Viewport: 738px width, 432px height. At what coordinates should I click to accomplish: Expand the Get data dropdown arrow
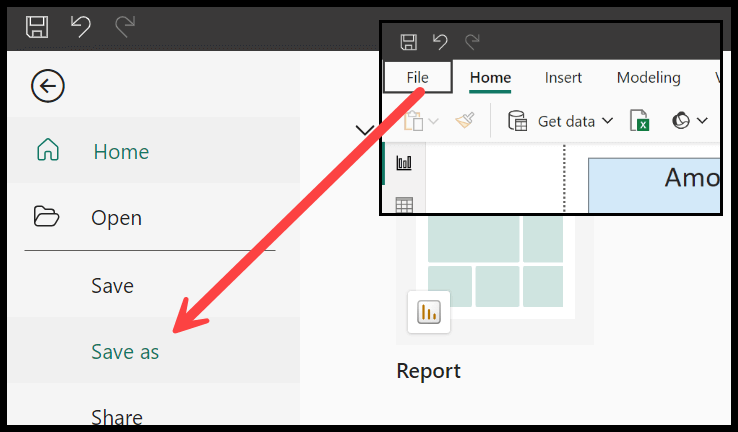608,121
